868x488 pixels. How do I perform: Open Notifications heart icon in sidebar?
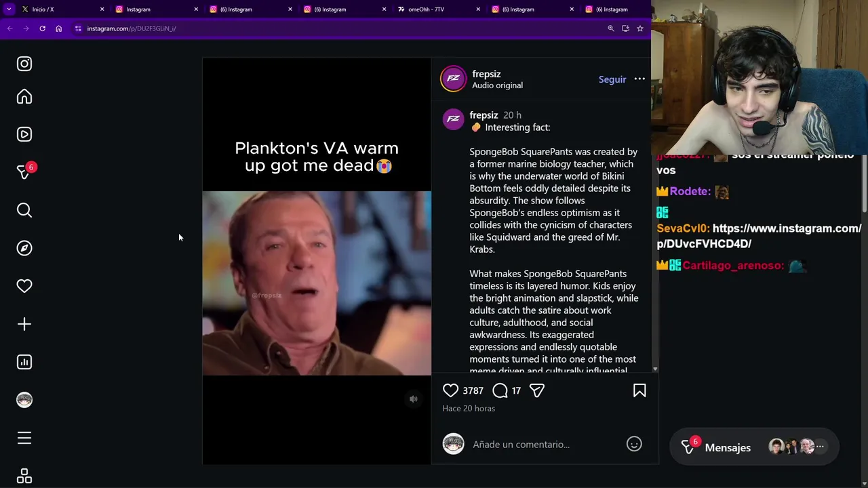(24, 286)
